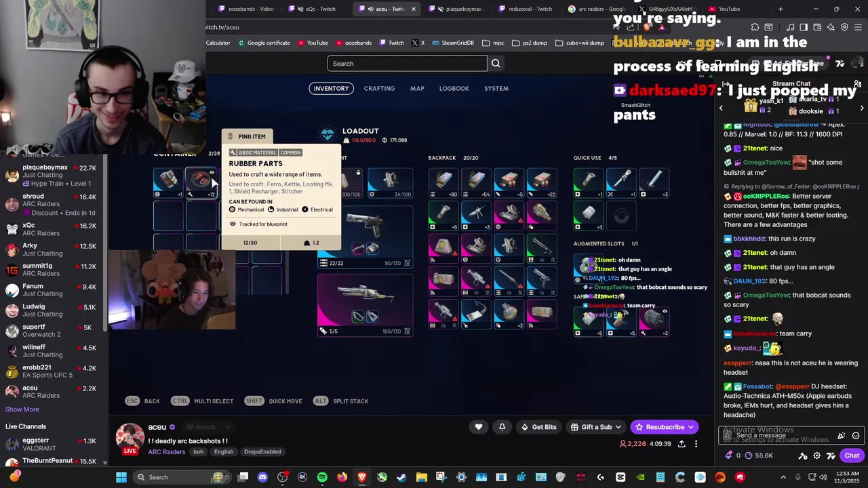This screenshot has height=488, width=868.
Task: Open the LOGBOOK tab
Action: click(x=454, y=88)
